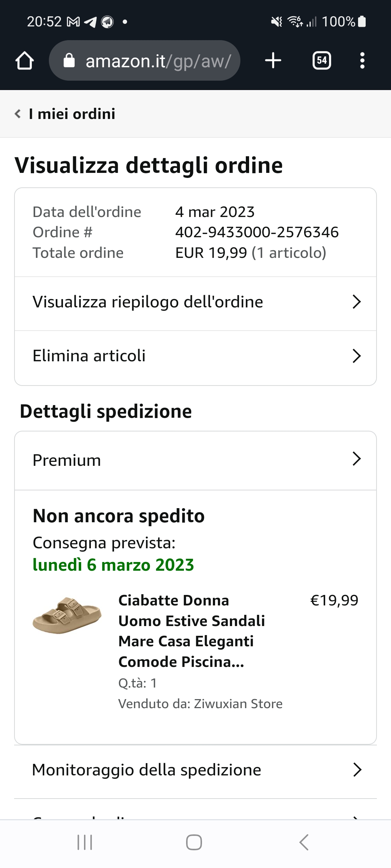
Task: Tap the lock icon in address bar
Action: click(x=69, y=61)
